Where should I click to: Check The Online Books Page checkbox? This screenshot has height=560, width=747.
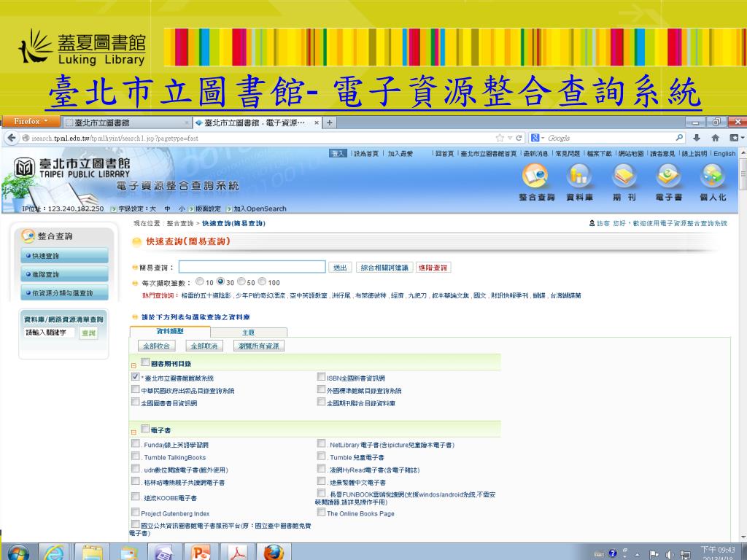(322, 512)
